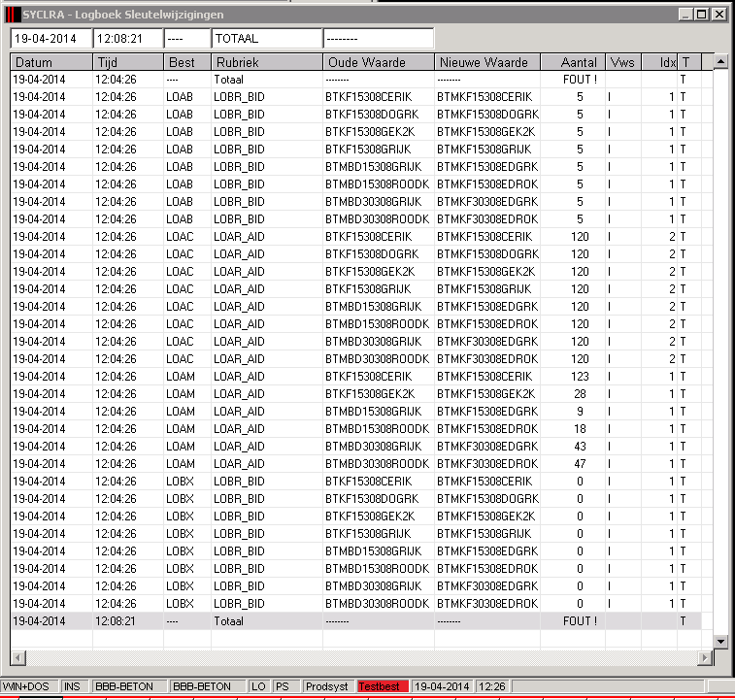
Task: Click the SYCLRA red-bars window icon
Action: [13, 15]
